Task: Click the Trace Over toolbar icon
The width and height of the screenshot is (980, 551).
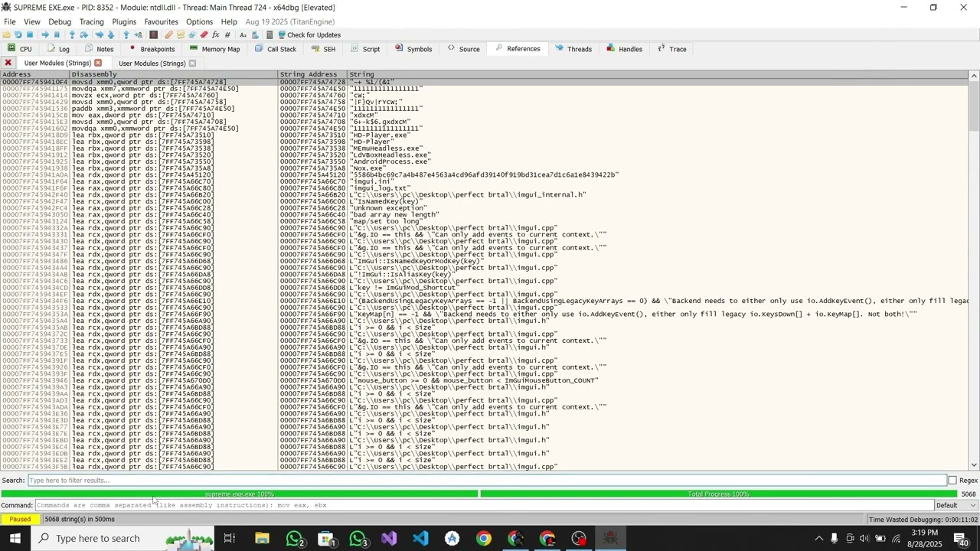Action: pyautogui.click(x=110, y=34)
